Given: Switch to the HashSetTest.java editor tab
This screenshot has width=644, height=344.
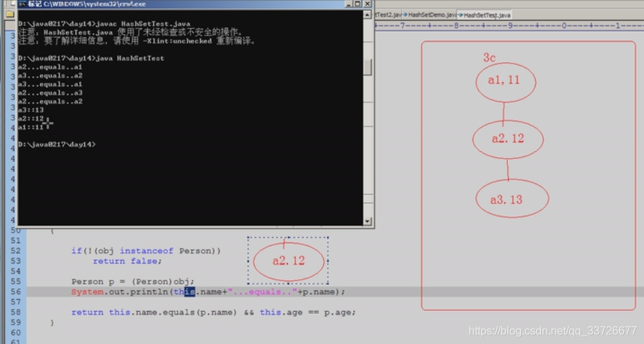Looking at the screenshot, I should 485,15.
